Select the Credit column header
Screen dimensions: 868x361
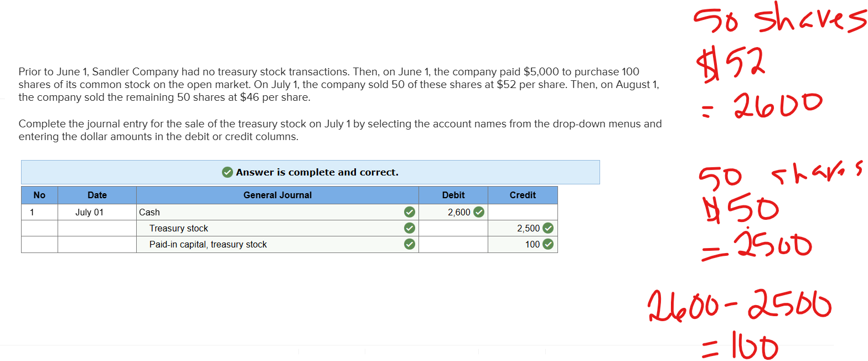pyautogui.click(x=522, y=195)
